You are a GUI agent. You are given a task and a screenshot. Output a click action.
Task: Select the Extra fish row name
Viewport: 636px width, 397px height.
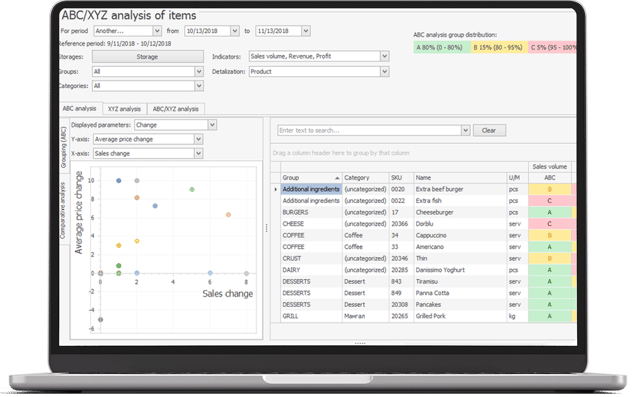(460, 201)
